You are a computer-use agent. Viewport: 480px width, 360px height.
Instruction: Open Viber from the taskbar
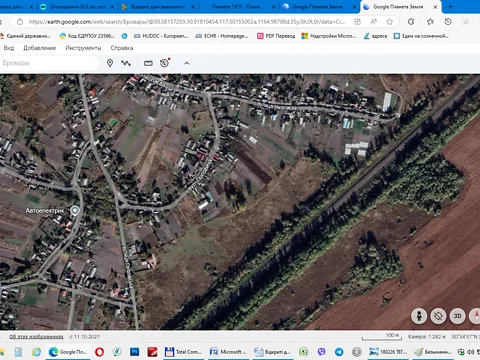pos(321,352)
